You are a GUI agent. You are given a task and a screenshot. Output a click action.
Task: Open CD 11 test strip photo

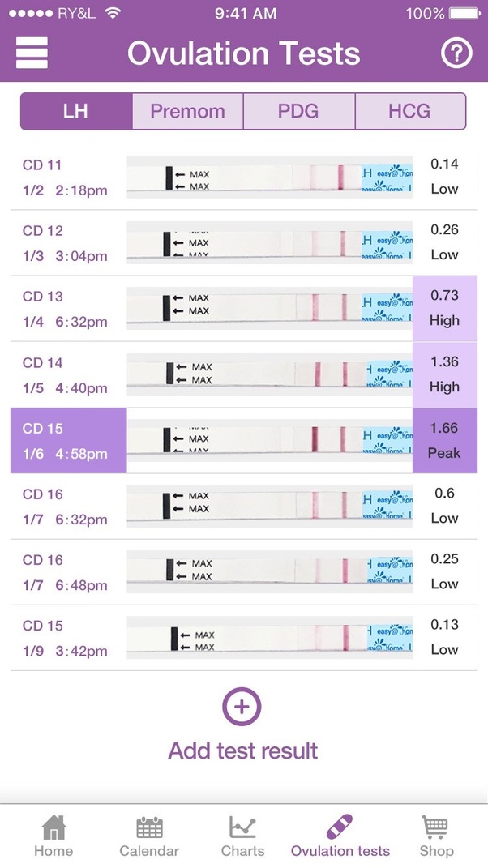269,177
